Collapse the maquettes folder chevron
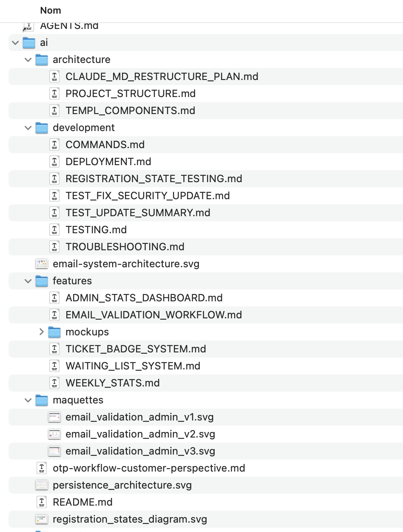The height and width of the screenshot is (532, 403). pyautogui.click(x=28, y=400)
